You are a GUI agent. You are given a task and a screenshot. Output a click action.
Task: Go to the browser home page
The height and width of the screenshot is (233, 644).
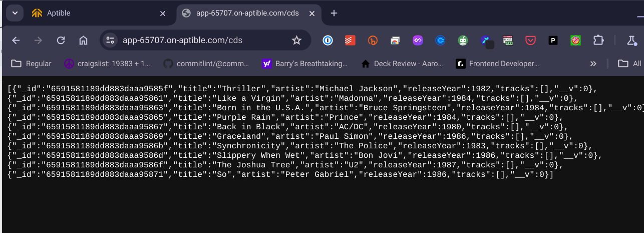click(84, 40)
